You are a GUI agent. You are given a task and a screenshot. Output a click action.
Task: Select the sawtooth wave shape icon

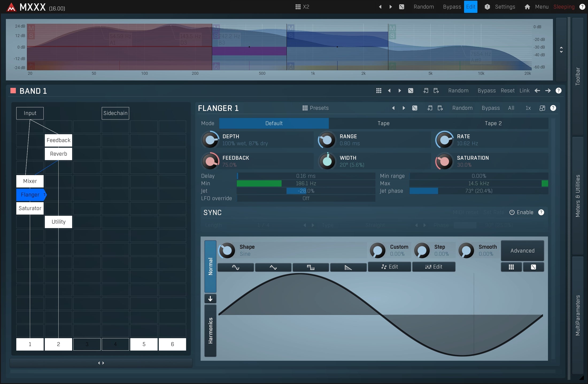(349, 267)
